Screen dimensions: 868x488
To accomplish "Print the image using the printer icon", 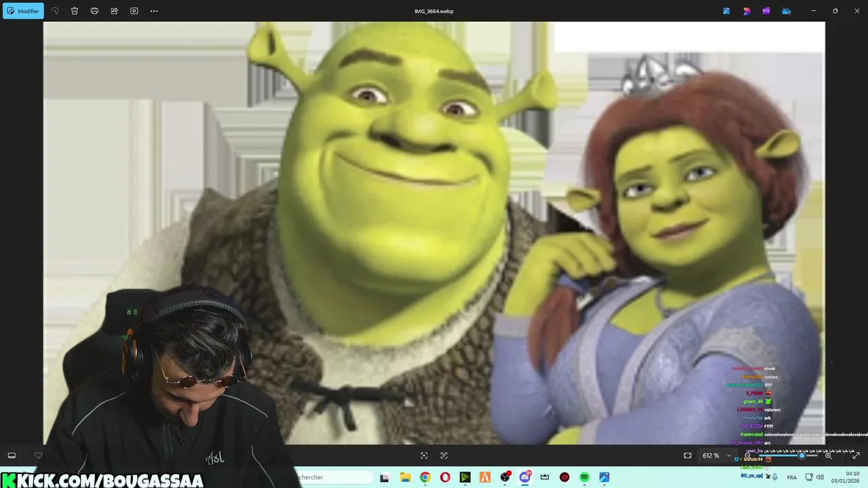I will [94, 11].
